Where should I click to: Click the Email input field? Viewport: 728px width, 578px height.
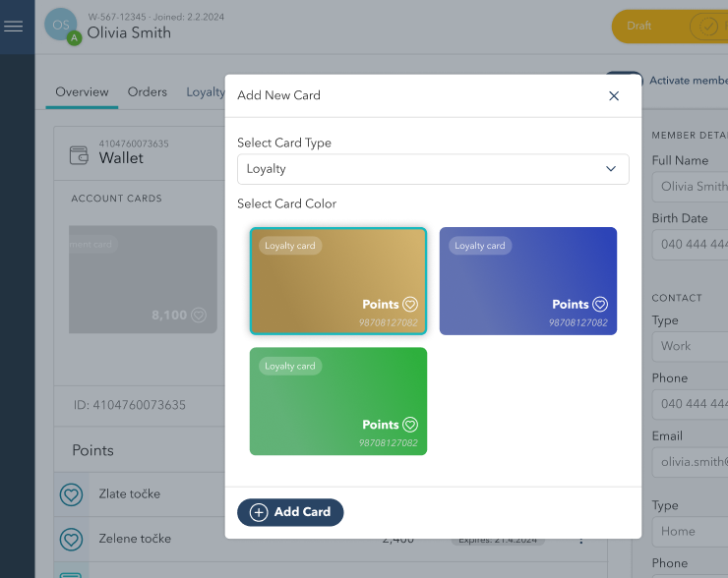click(x=690, y=462)
